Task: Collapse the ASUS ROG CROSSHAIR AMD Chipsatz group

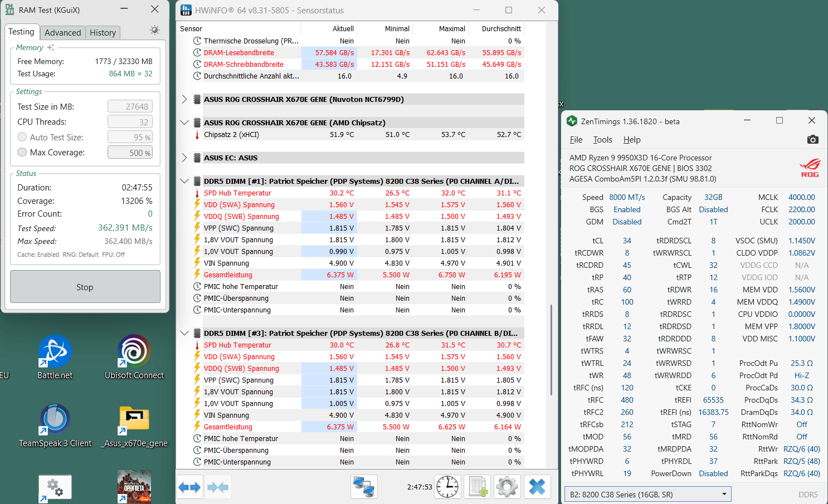Action: coord(184,123)
